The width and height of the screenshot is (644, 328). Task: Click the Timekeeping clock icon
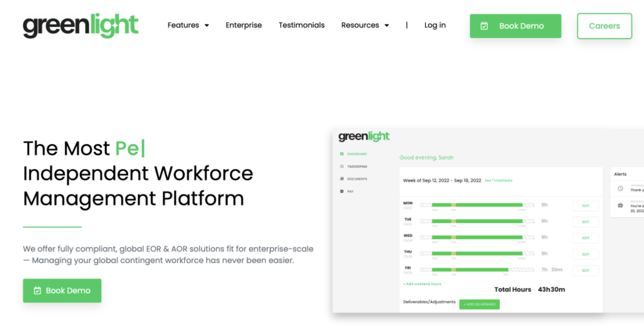point(342,167)
